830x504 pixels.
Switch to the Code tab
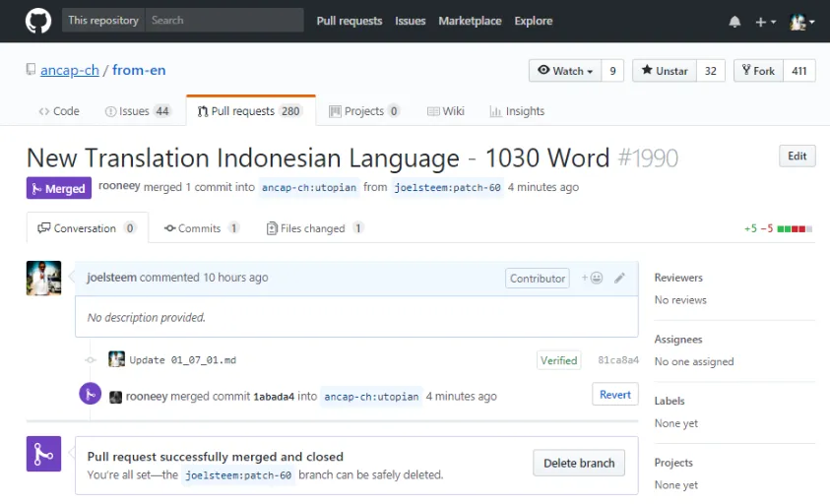tap(59, 111)
